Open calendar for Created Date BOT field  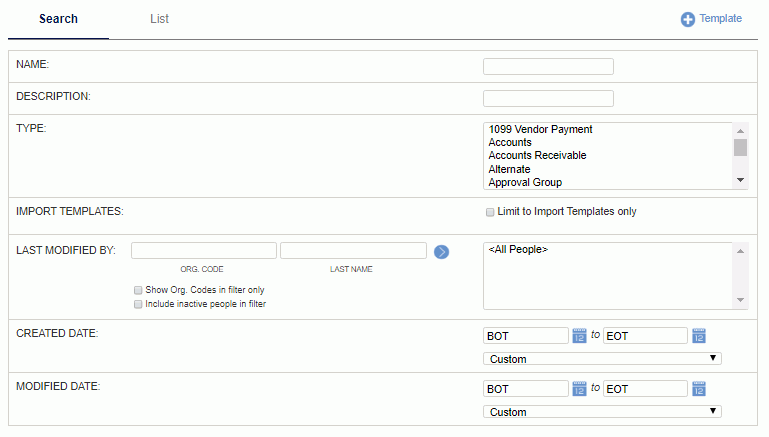(579, 336)
